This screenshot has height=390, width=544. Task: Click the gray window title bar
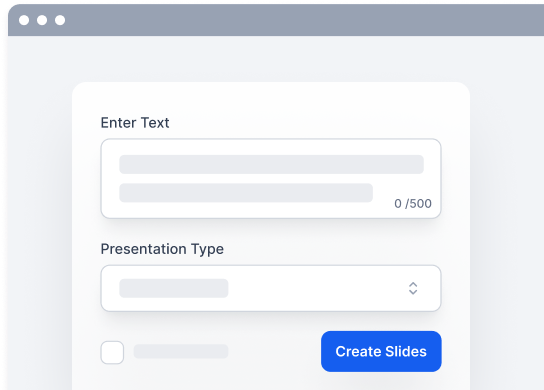276,20
